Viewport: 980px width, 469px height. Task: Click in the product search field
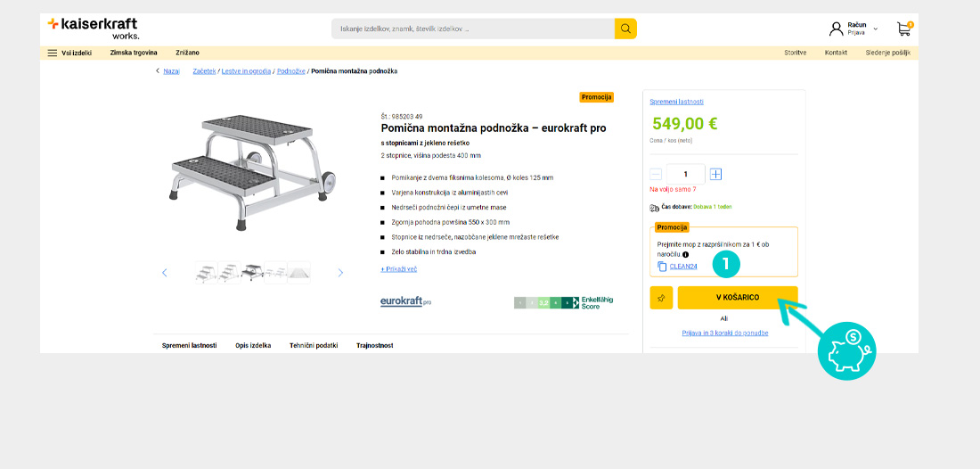point(473,29)
